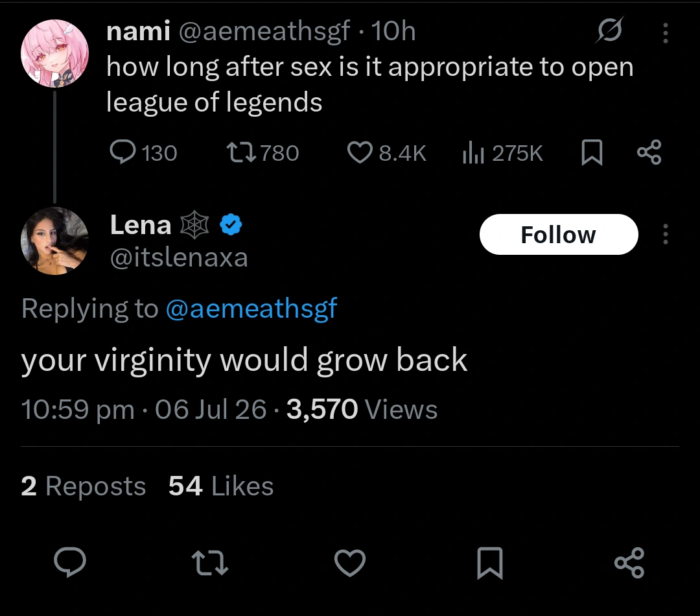700x616 pixels.
Task: Open more options for nami's post
Action: [665, 33]
